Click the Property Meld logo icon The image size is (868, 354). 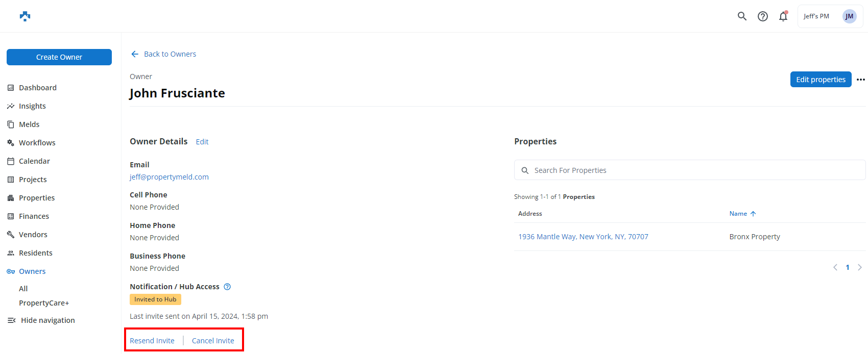coord(25,16)
